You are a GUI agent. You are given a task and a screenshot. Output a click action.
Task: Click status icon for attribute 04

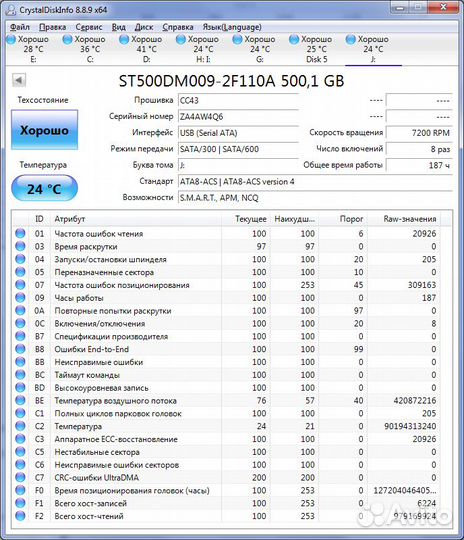point(21,259)
